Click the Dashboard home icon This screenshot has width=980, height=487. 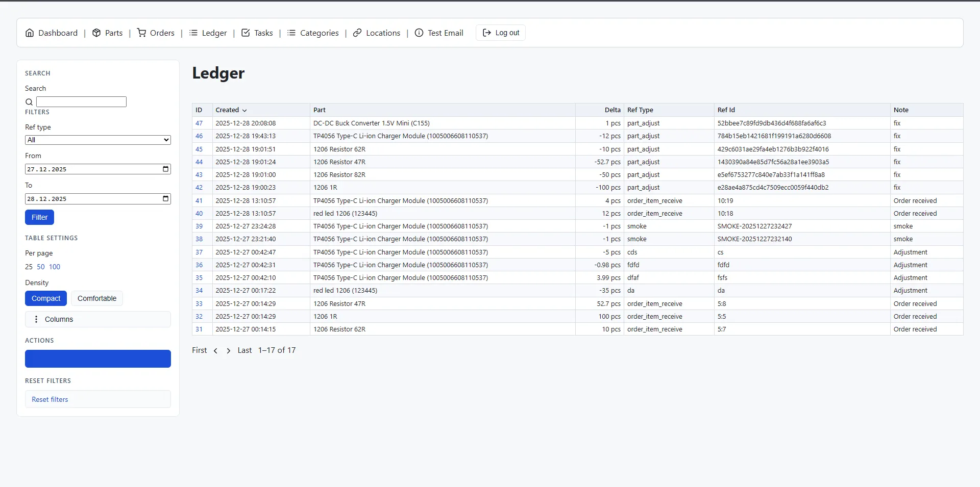click(x=30, y=33)
